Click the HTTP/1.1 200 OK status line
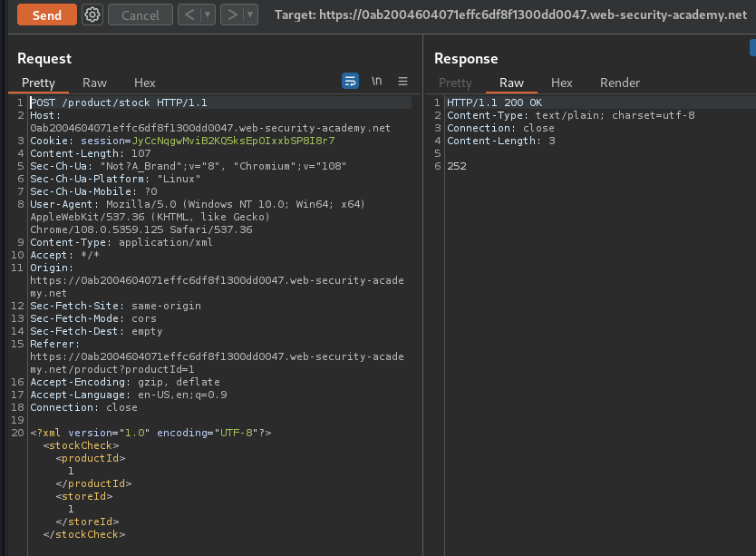 tap(495, 102)
